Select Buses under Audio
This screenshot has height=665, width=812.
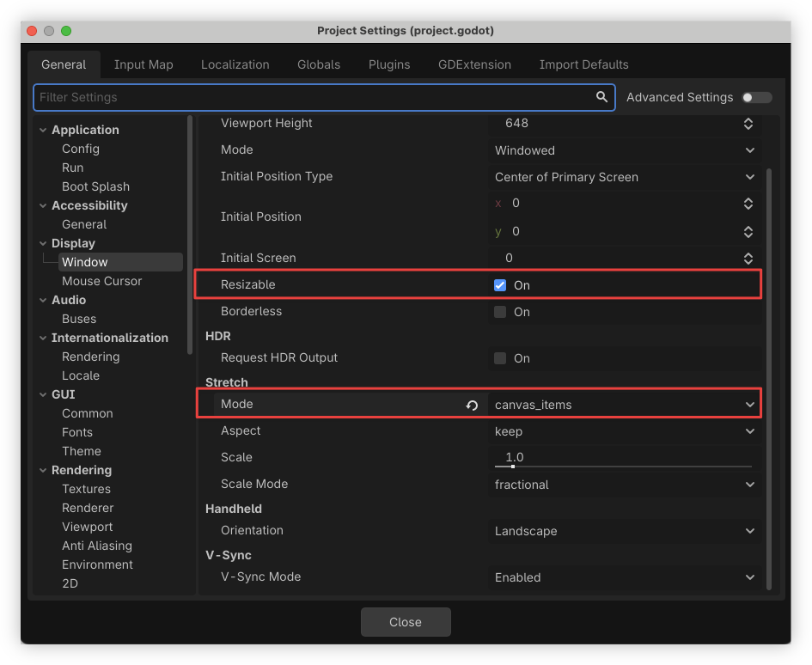coord(79,319)
